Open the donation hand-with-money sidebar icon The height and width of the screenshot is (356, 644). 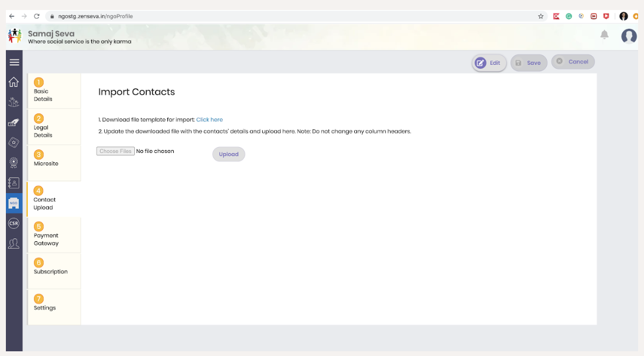tap(14, 122)
